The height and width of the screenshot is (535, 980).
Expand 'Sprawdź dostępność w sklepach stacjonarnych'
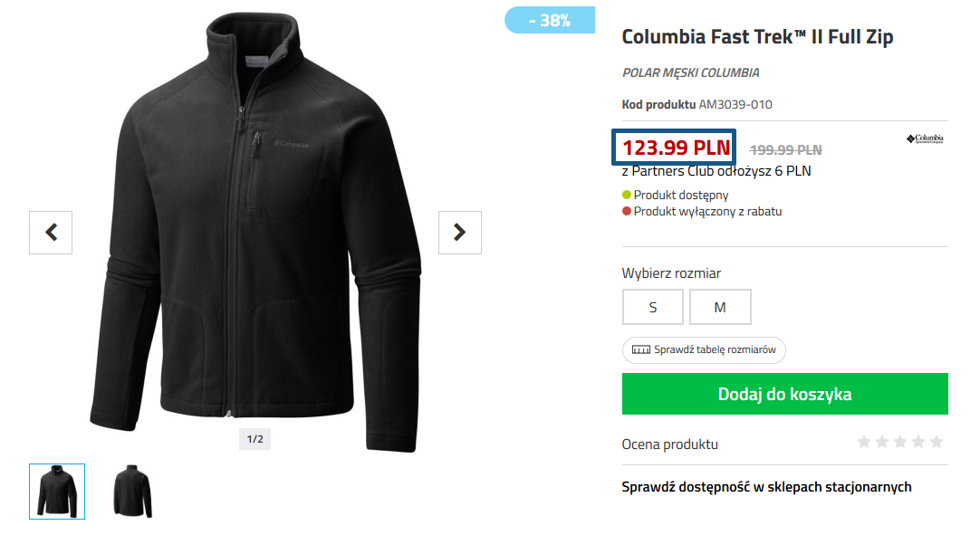(x=766, y=487)
